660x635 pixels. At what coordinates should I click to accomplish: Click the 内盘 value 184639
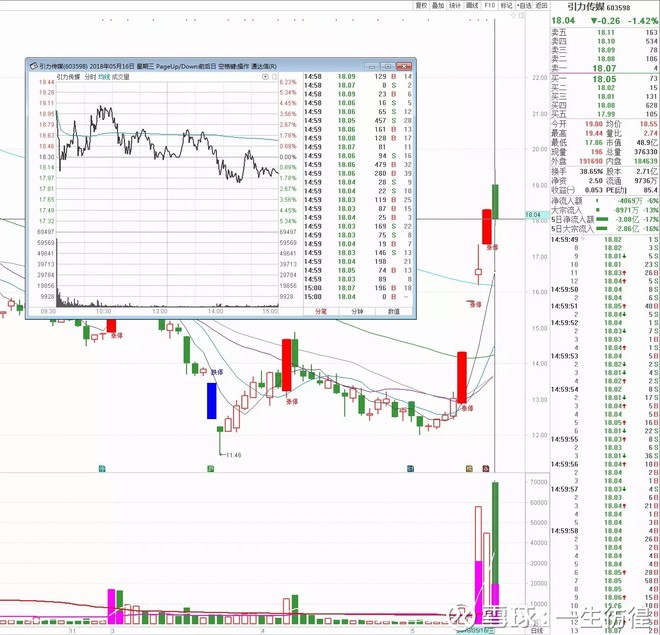click(646, 161)
